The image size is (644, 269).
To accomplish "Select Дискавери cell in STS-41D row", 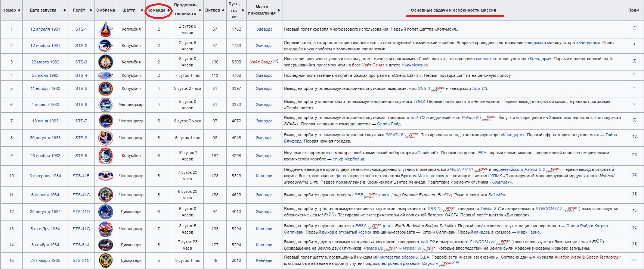I will [x=131, y=212].
